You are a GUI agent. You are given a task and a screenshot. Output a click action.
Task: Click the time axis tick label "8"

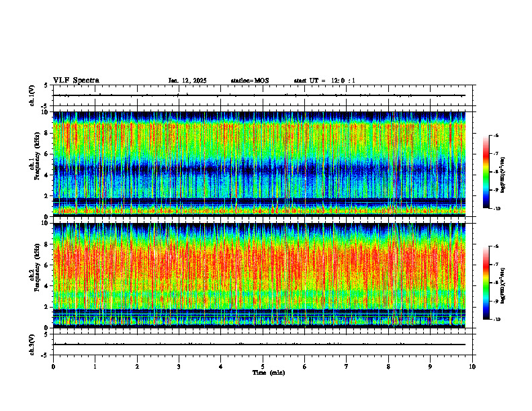point(388,367)
